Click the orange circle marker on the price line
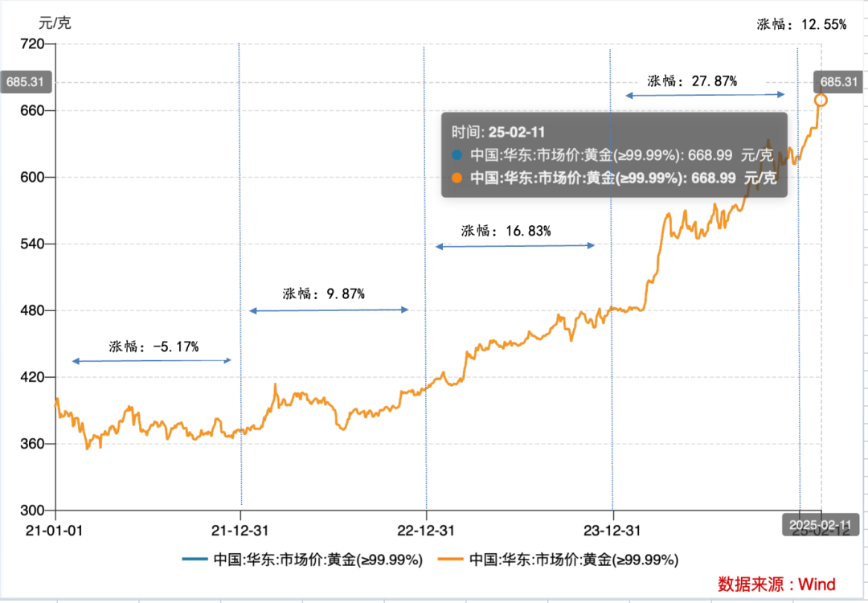The width and height of the screenshot is (868, 603). pyautogui.click(x=821, y=100)
